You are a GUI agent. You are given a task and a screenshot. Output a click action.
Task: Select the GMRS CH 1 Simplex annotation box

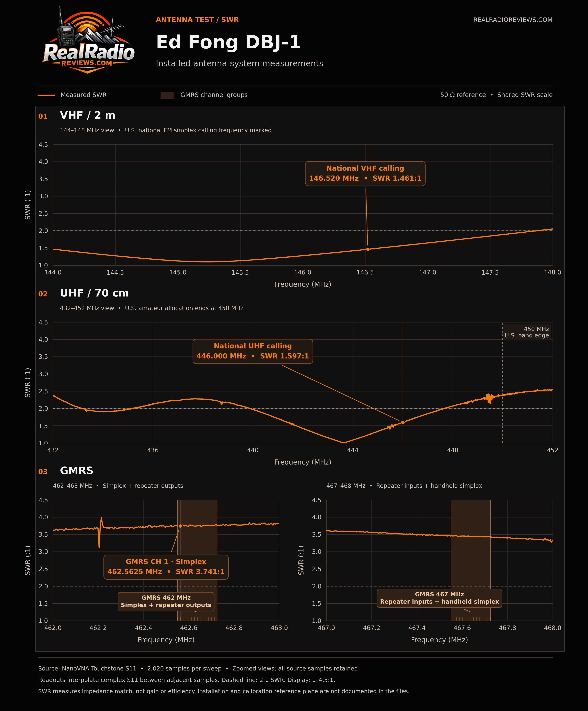click(166, 567)
